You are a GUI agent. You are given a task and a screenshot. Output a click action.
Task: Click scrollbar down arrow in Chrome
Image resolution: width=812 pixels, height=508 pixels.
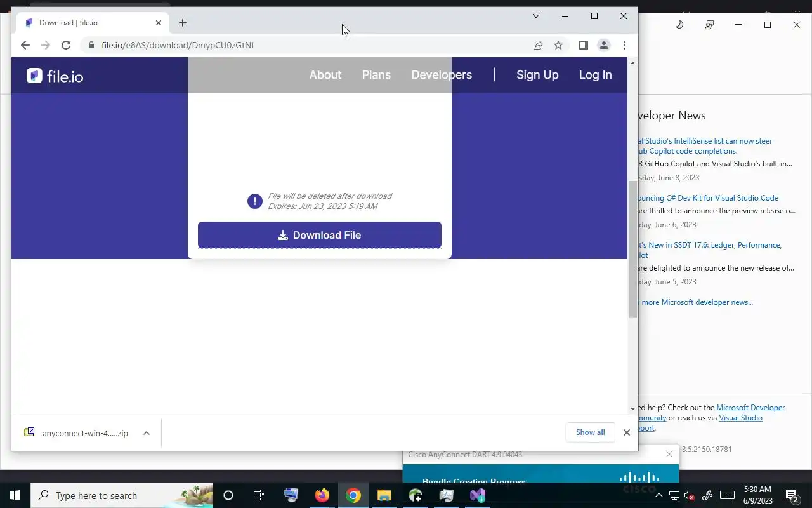[632, 409]
